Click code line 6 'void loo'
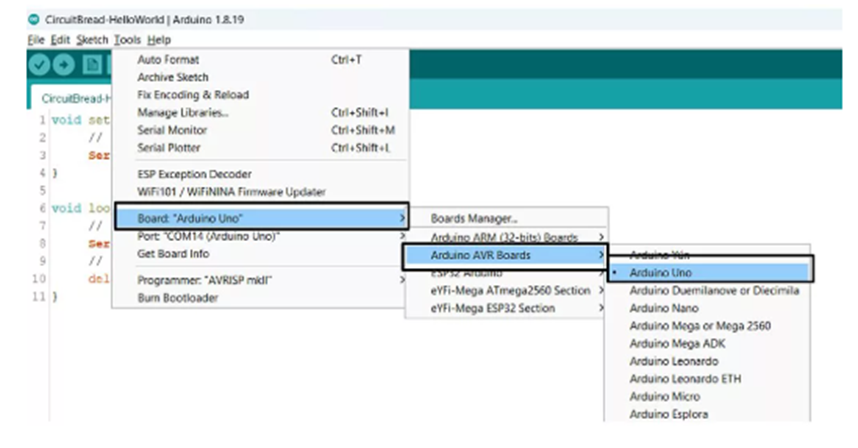The height and width of the screenshot is (448, 858). 81,208
